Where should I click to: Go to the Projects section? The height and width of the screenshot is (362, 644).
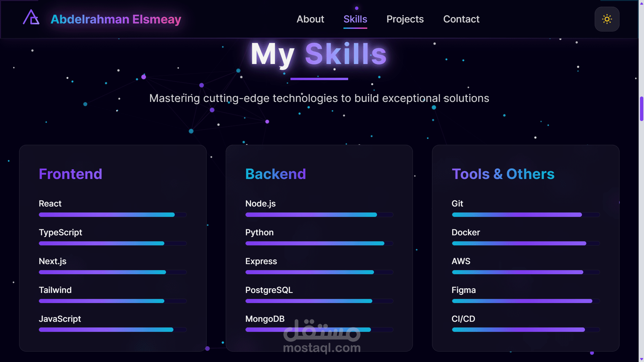pyautogui.click(x=405, y=19)
